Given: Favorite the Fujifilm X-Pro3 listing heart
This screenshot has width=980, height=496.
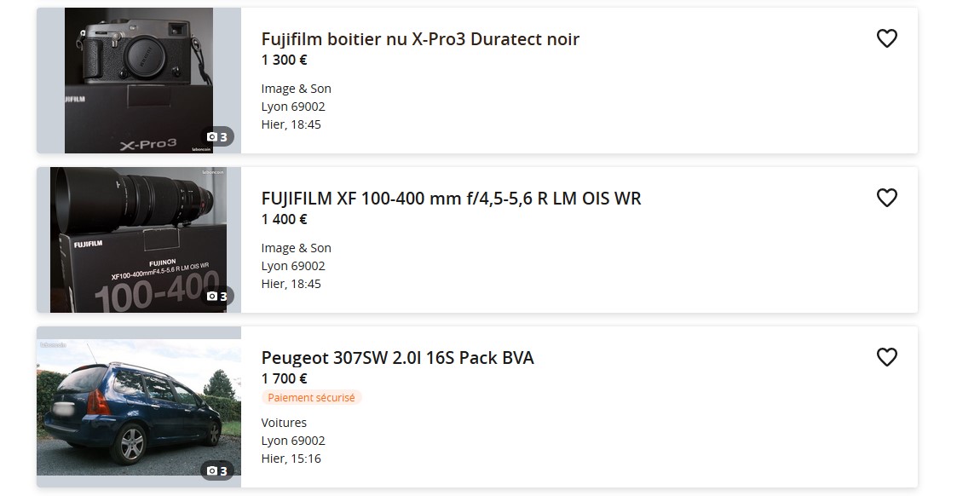Looking at the screenshot, I should [x=887, y=38].
